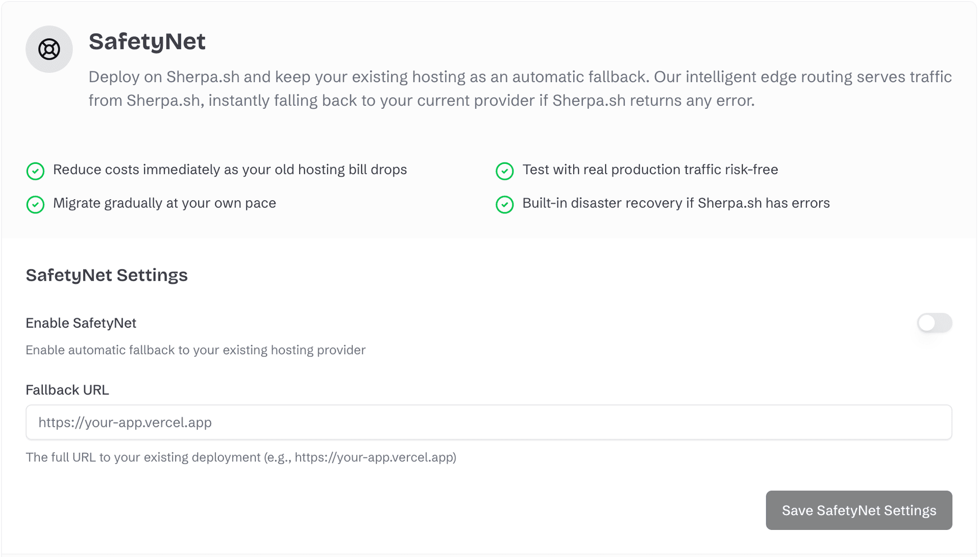Click the checkmark beside 'Built-in disaster recovery'
The width and height of the screenshot is (980, 557).
(x=504, y=204)
